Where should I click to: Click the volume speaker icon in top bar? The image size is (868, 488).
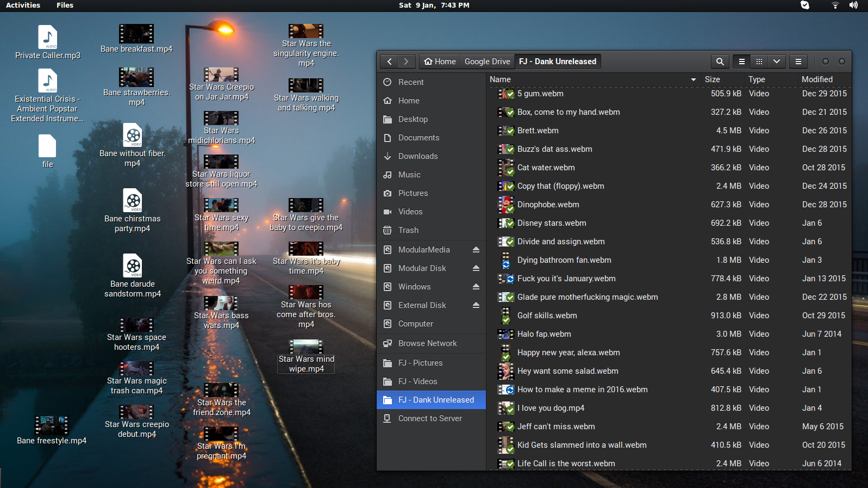(x=853, y=5)
